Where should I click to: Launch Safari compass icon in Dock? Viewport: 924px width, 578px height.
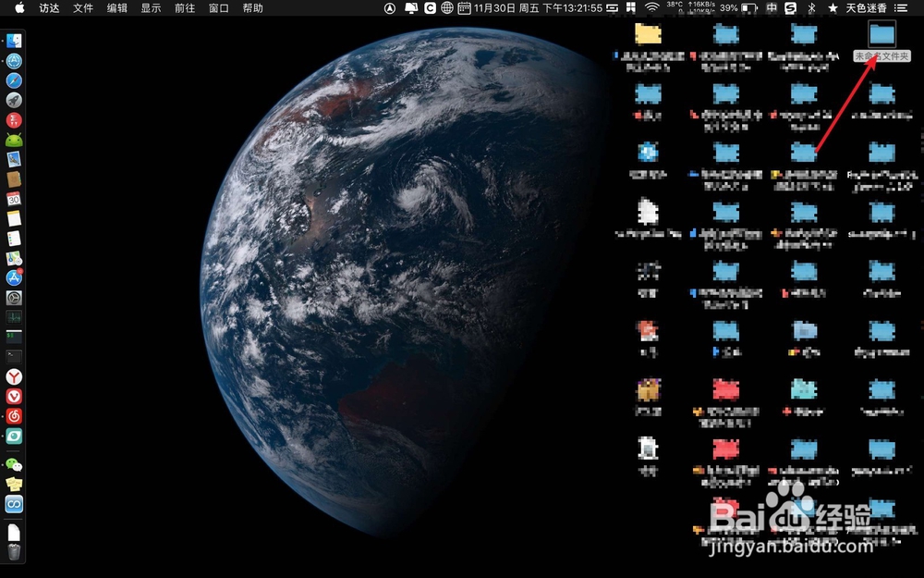coord(14,80)
